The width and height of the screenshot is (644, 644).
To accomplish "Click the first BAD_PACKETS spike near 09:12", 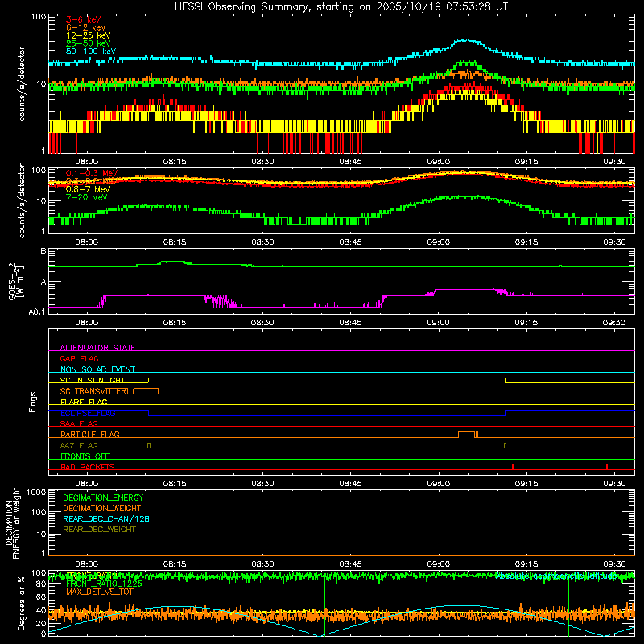I will (513, 467).
